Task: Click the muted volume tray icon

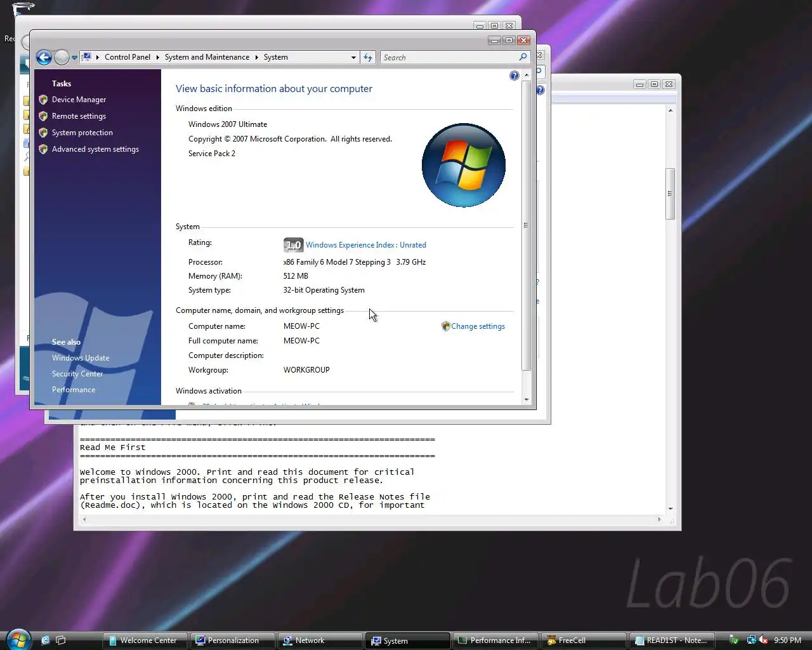Action: click(763, 640)
